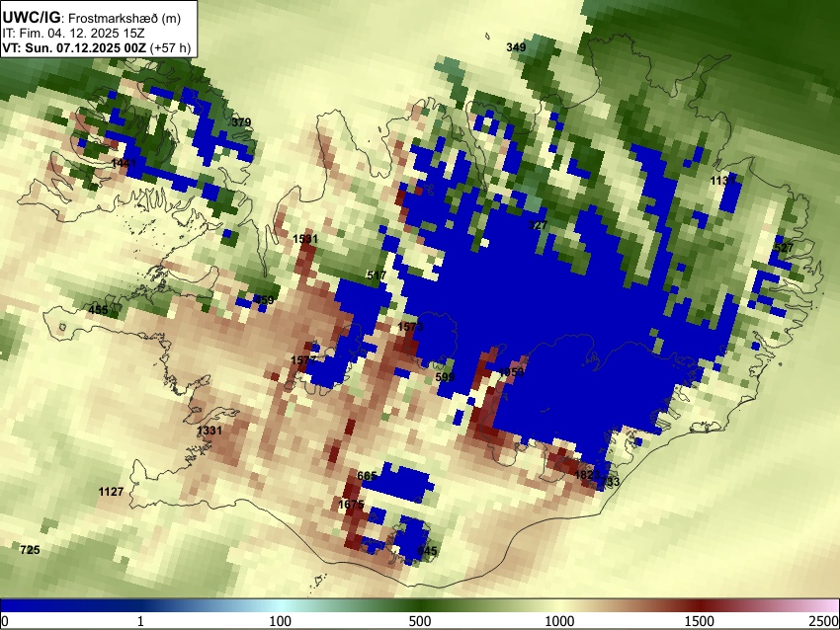Select the 379 value in the Westfjords
This screenshot has height=630, width=840.
(241, 122)
